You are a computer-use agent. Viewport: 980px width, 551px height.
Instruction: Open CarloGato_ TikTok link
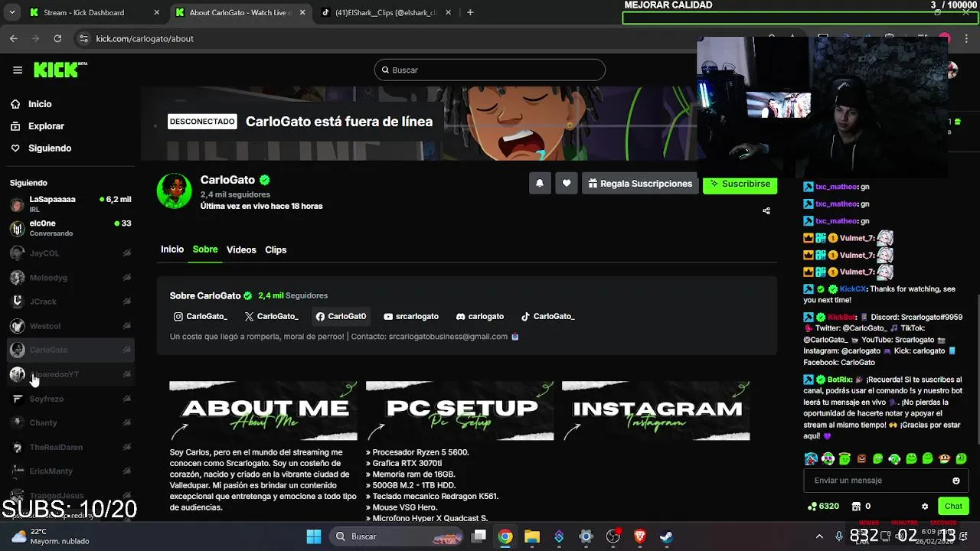pos(548,316)
